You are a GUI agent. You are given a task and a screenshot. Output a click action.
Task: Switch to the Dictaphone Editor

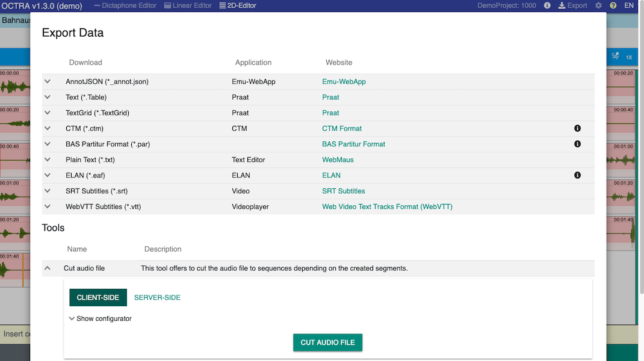pyautogui.click(x=125, y=5)
